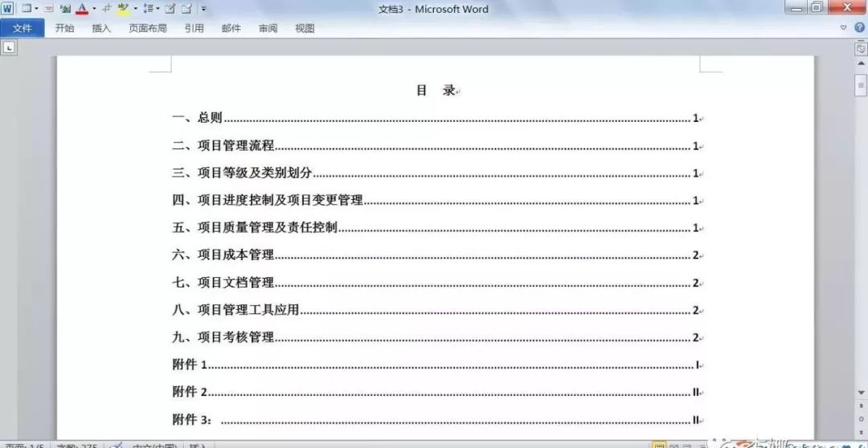The width and height of the screenshot is (868, 448).
Task: Open Word Help question mark icon
Action: click(859, 27)
